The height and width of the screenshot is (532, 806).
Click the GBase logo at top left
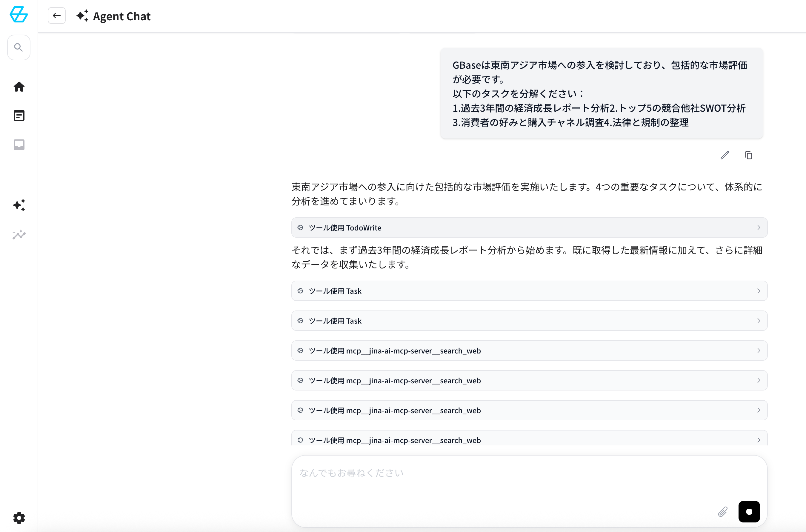point(19,15)
